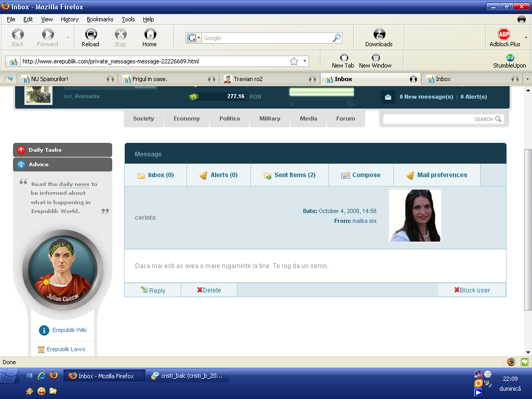The height and width of the screenshot is (399, 532).
Task: Bookmark page with star icon
Action: [294, 61]
